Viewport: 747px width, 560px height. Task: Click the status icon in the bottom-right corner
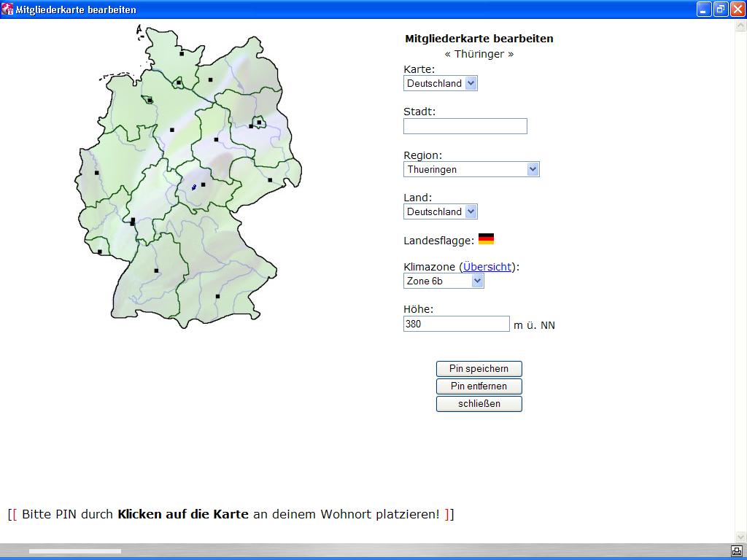737,551
